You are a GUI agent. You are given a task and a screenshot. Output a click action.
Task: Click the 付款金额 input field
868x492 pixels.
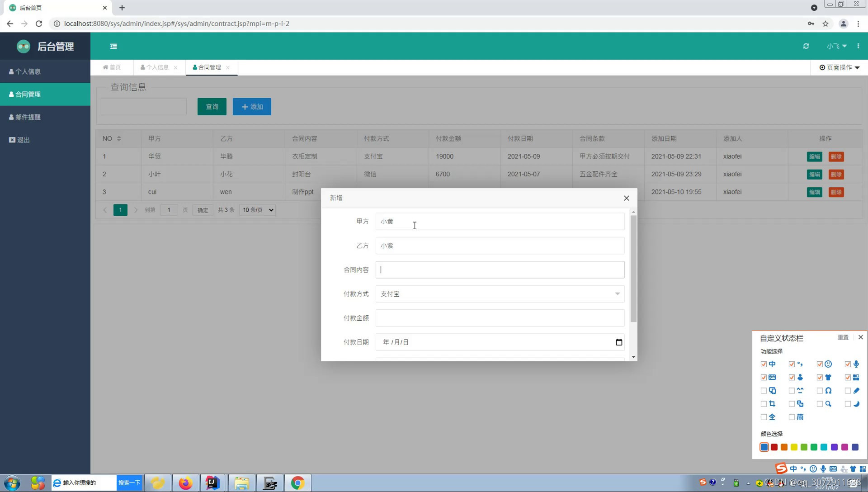500,318
